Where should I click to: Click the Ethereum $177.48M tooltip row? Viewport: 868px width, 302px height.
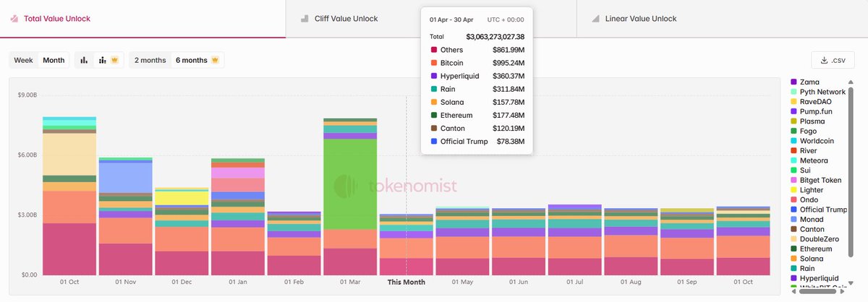pos(477,115)
